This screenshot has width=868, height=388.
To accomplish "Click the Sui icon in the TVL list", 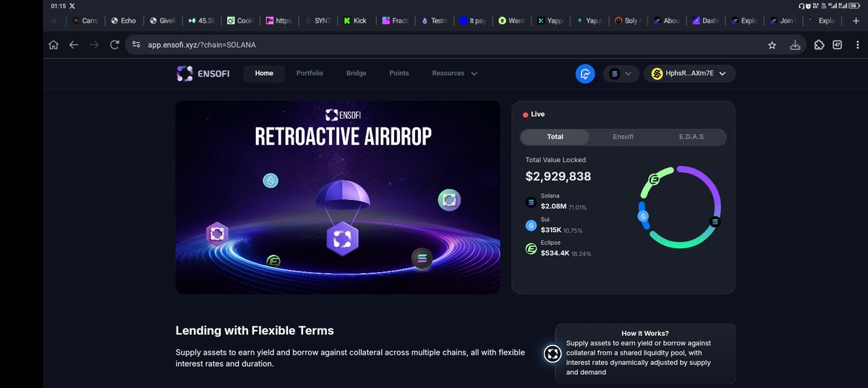I will pos(531,226).
